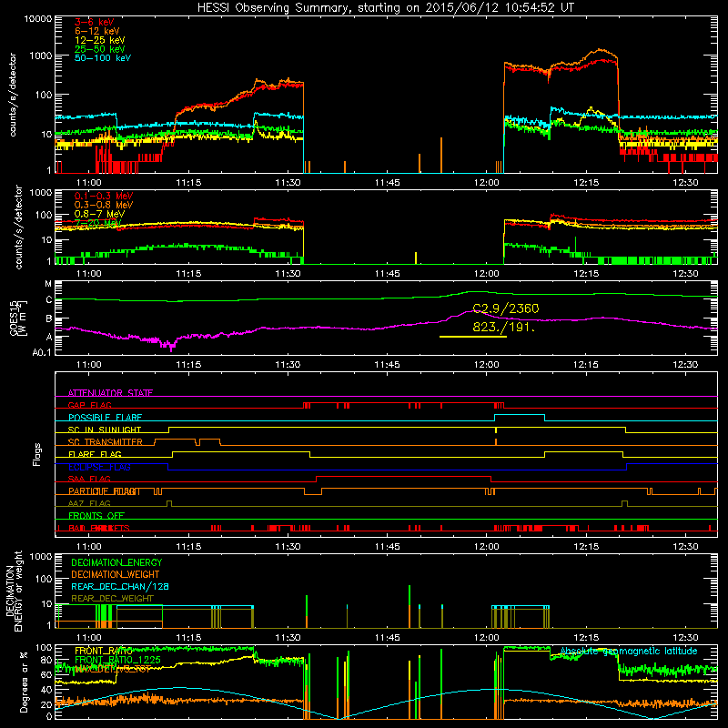Image resolution: width=728 pixels, height=728 pixels.
Task: Select the yellow flare interval bar in GOES panel
Action: coord(472,337)
